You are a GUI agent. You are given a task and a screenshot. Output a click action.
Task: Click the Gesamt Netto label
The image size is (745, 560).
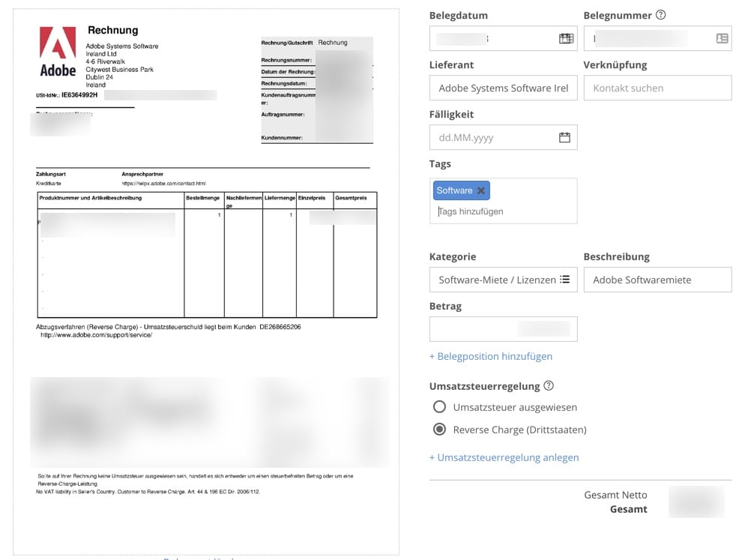point(615,495)
